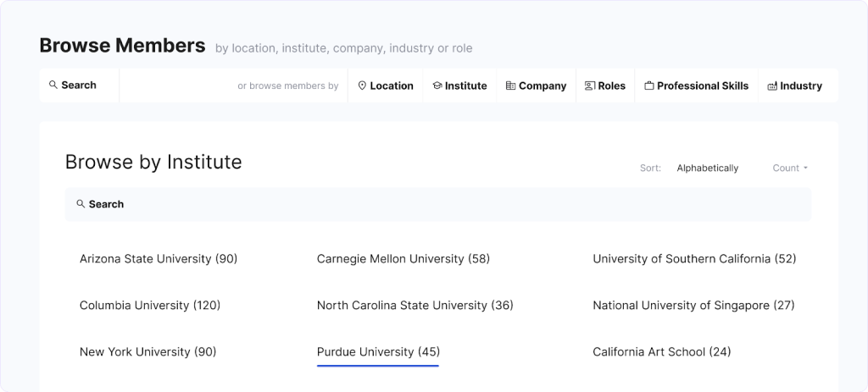Click the Industry factory icon
This screenshot has height=392, width=868.
772,86
